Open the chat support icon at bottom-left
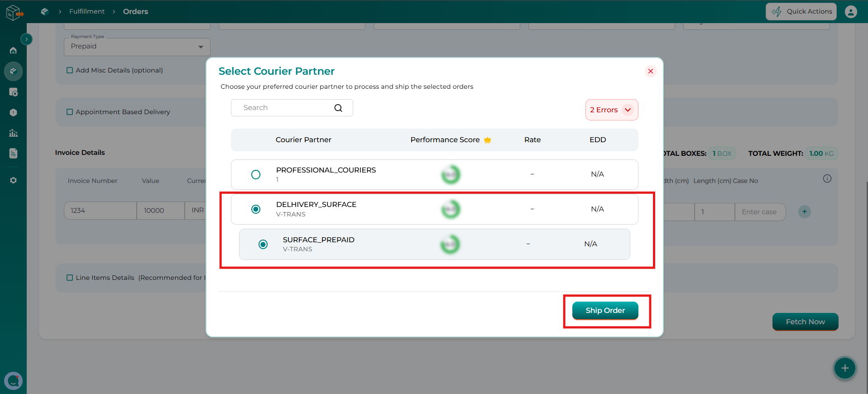The image size is (868, 394). [13, 381]
